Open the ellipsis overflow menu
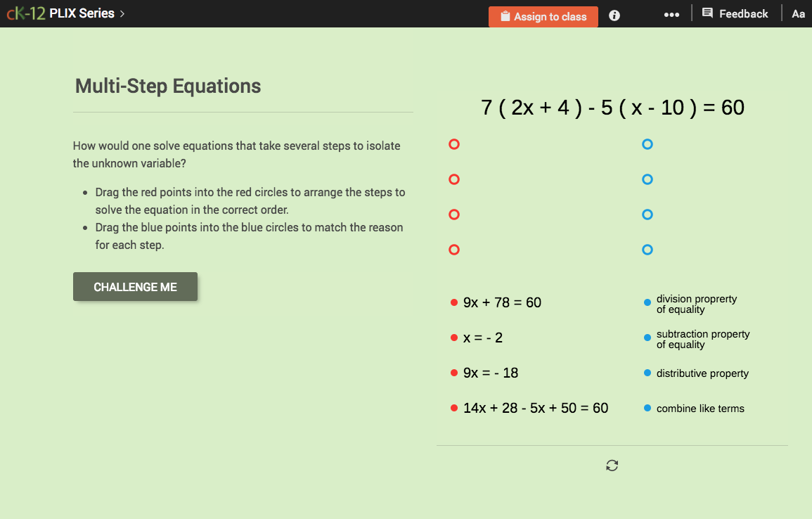This screenshot has height=519, width=812. point(671,15)
